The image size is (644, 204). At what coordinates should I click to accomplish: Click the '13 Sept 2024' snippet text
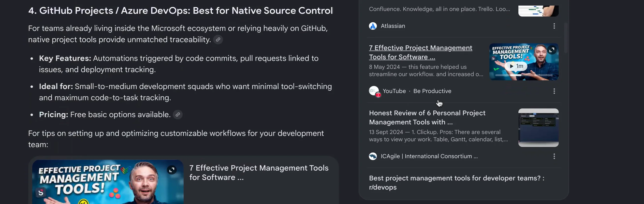[439, 135]
